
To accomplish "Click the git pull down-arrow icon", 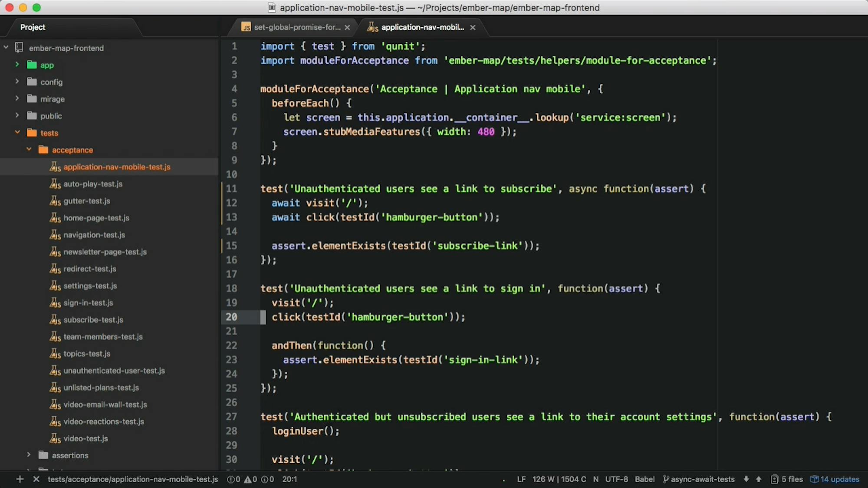I will pos(746,479).
